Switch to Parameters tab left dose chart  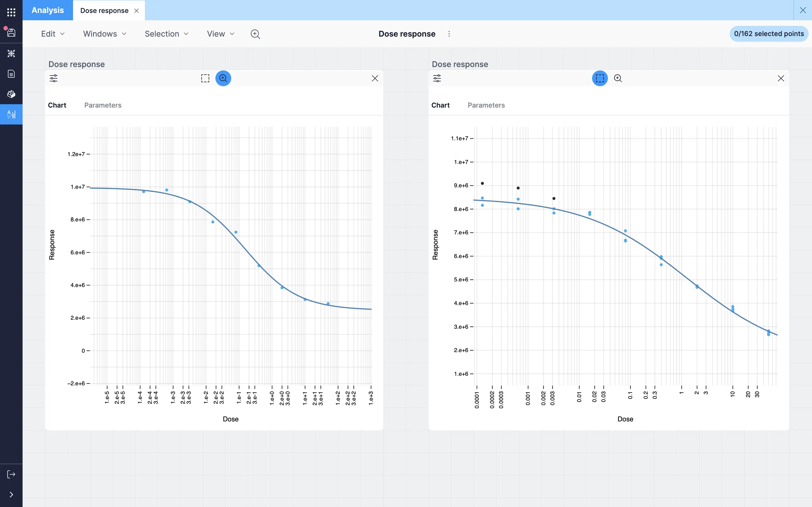click(x=103, y=105)
